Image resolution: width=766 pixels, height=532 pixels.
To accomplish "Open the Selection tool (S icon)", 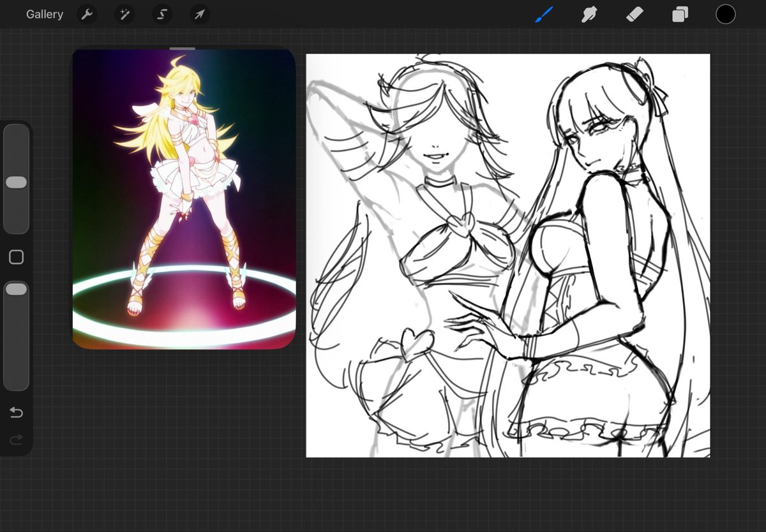I will pos(162,14).
